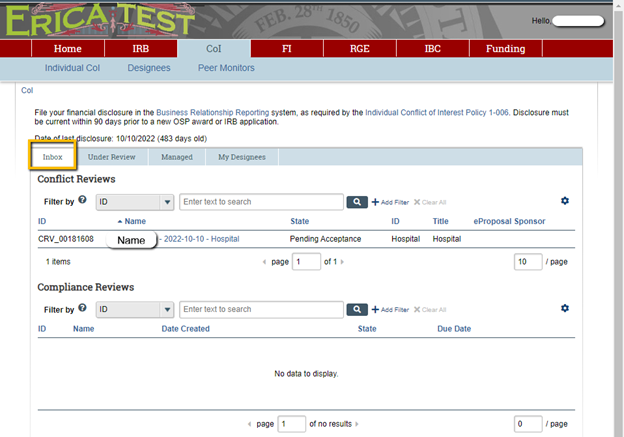Switch to the Managed tab
624x437 pixels.
click(x=177, y=157)
